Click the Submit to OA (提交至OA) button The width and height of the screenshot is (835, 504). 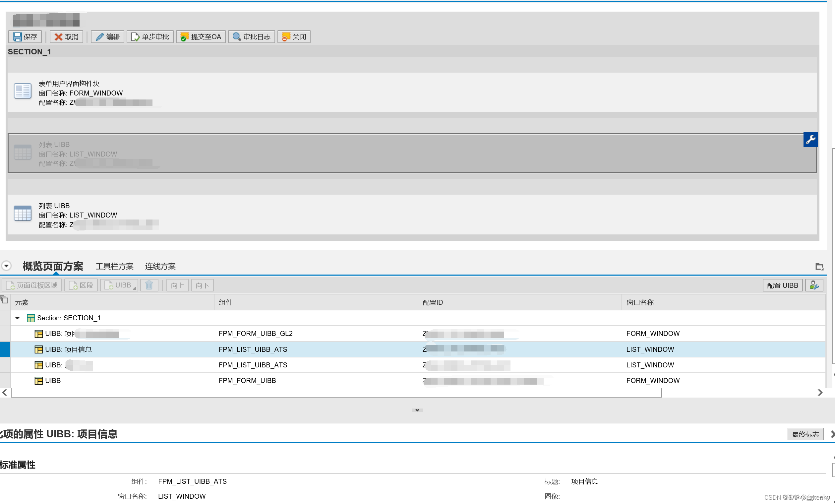[x=201, y=36]
